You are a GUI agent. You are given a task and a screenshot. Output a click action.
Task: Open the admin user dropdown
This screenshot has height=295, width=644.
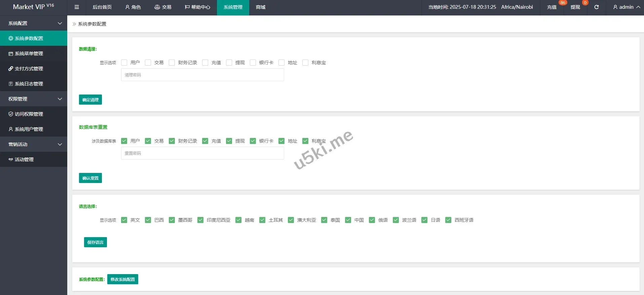point(626,7)
